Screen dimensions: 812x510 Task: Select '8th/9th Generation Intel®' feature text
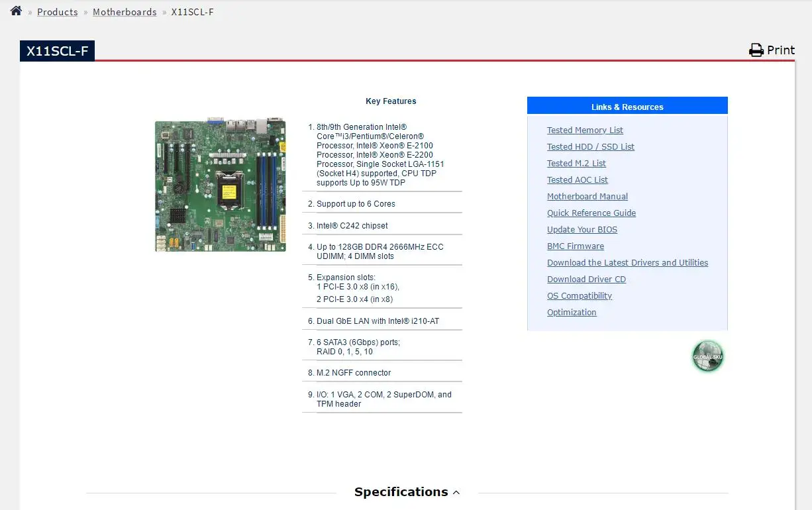tap(362, 127)
